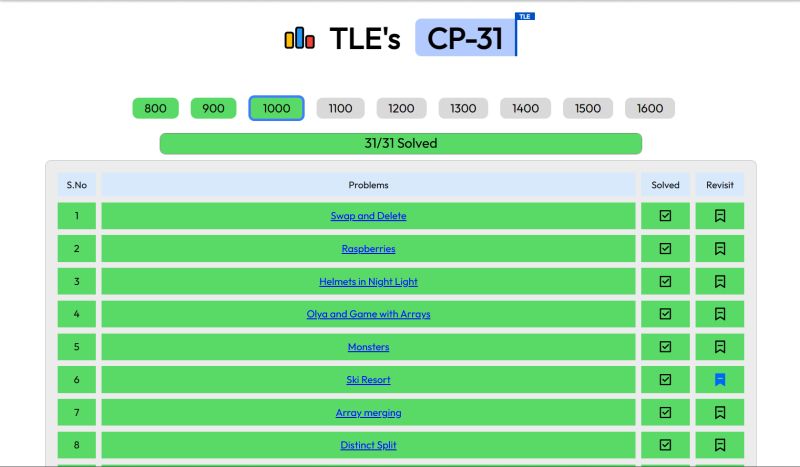Open the 1500 rating tab
This screenshot has width=800, height=467.
click(x=588, y=108)
